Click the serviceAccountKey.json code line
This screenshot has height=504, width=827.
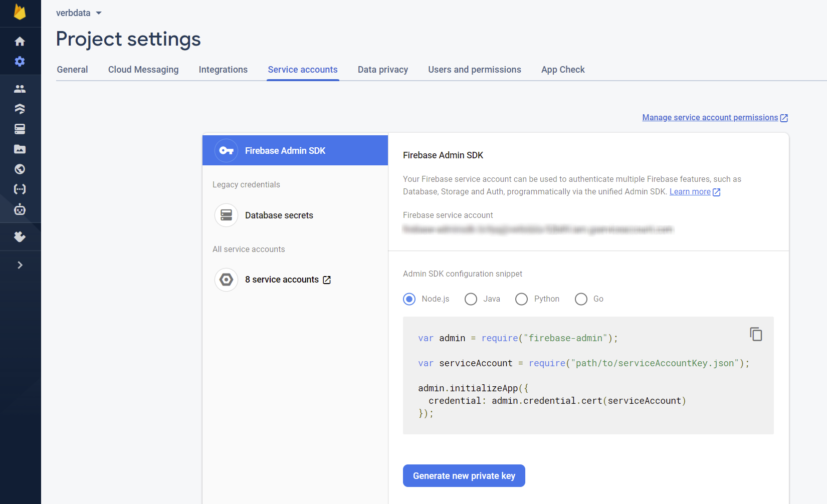(584, 363)
